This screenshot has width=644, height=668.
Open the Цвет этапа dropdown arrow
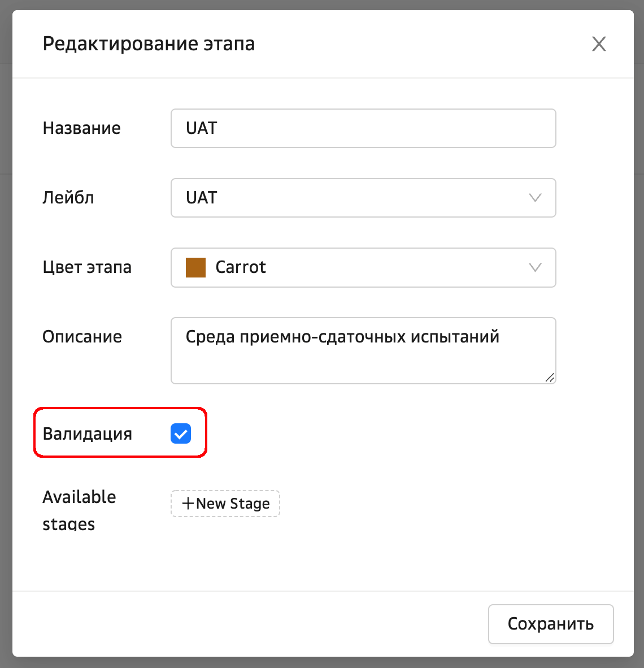[534, 267]
